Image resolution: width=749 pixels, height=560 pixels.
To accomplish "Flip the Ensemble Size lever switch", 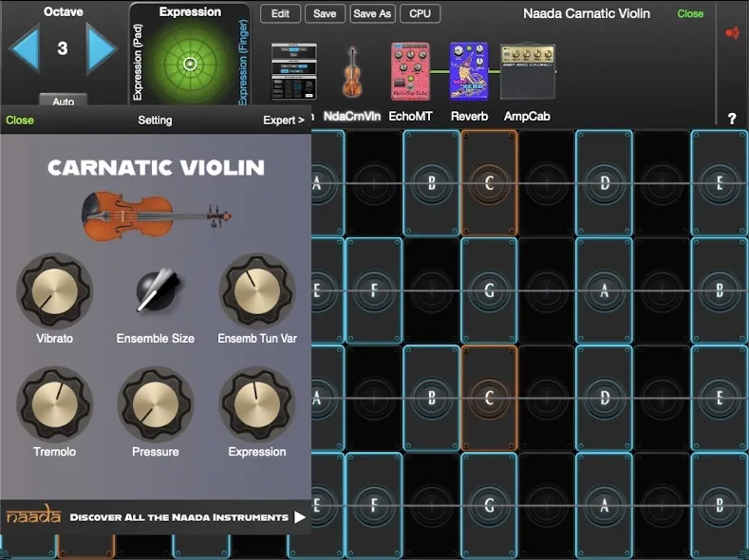I will (x=158, y=289).
